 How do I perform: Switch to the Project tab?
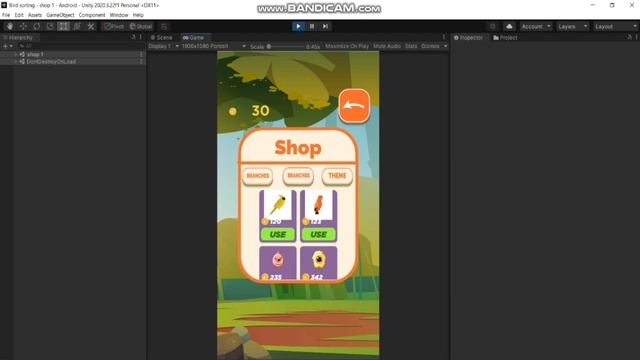click(506, 38)
